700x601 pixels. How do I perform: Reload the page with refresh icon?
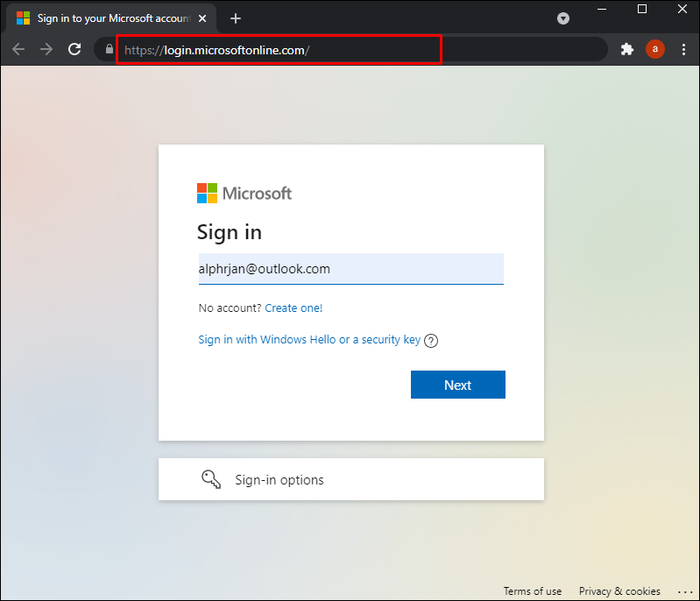coord(74,49)
